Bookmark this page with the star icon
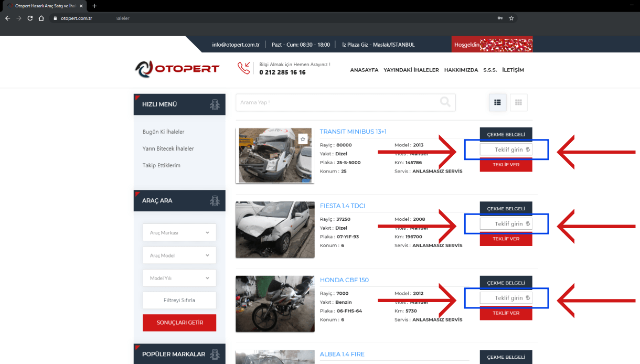This screenshot has width=640, height=364. pyautogui.click(x=511, y=18)
